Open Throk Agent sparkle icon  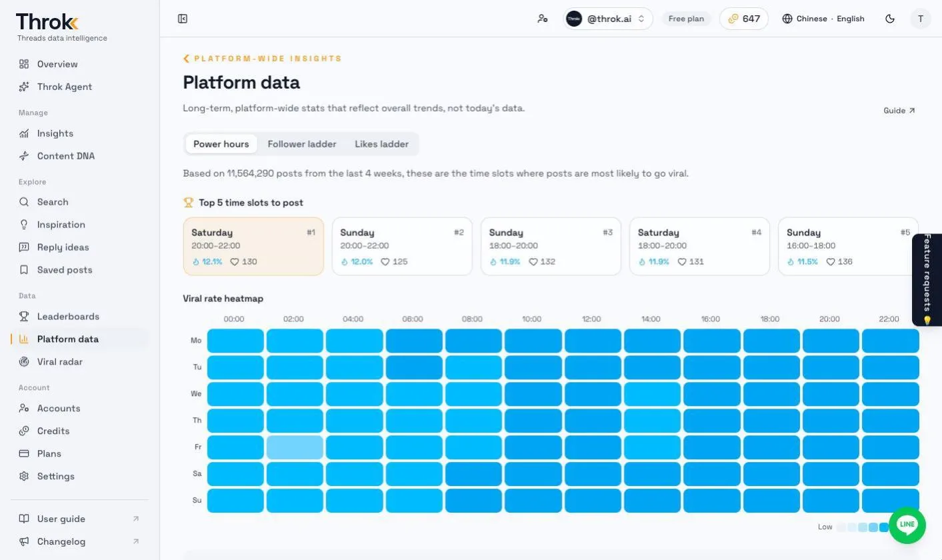pos(24,87)
